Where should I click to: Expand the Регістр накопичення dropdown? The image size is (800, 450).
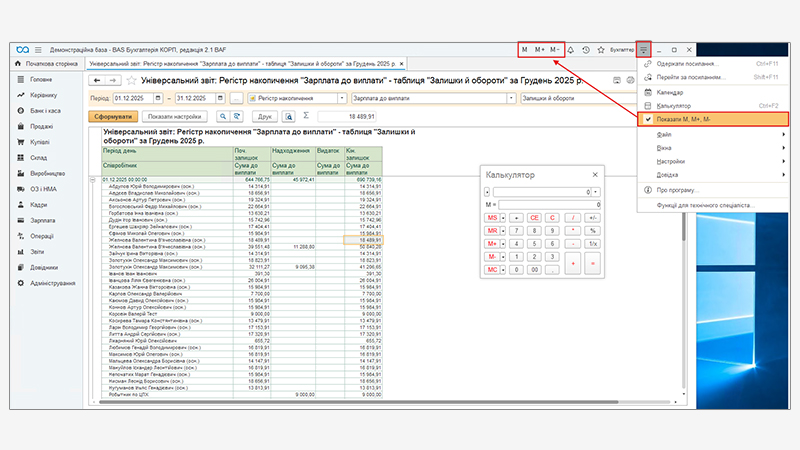point(342,99)
